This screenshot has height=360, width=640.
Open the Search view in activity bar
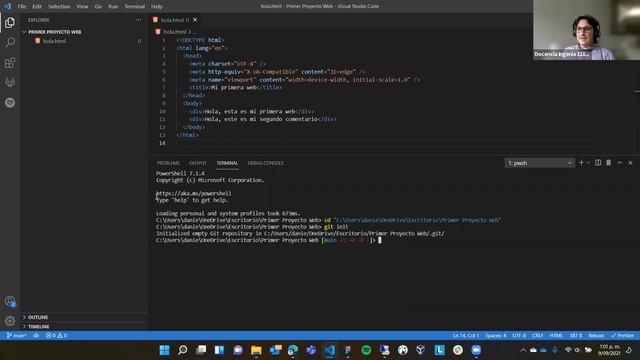10,42
